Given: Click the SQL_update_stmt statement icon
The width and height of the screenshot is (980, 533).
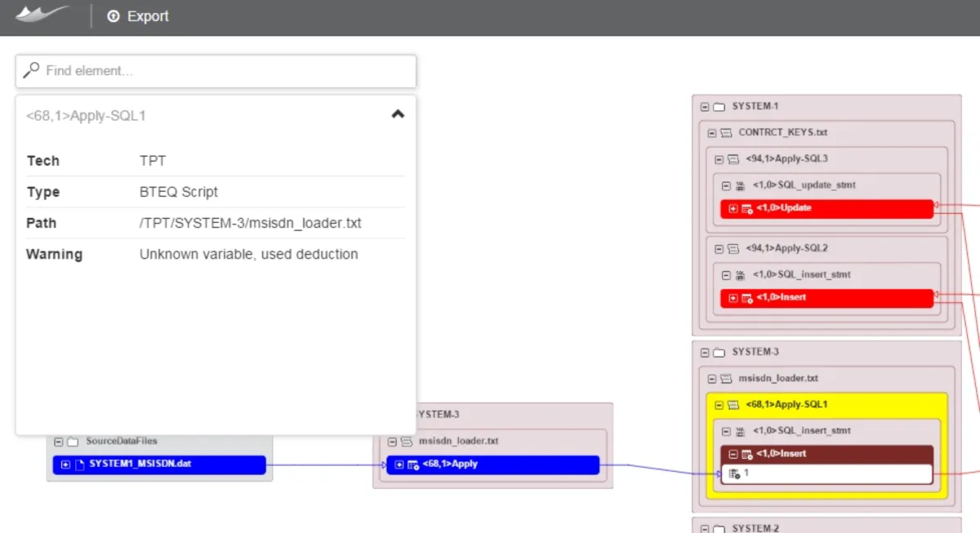Looking at the screenshot, I should pyautogui.click(x=740, y=185).
